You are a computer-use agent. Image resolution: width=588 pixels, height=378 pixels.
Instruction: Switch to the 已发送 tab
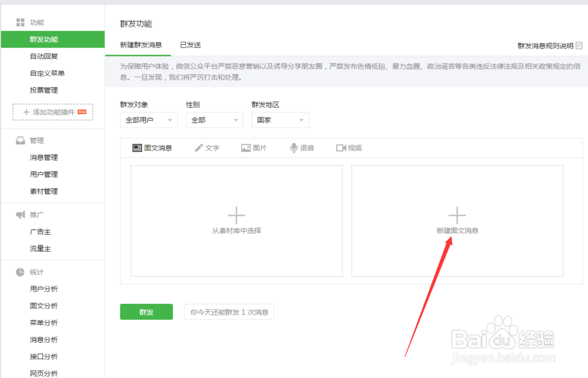point(190,45)
